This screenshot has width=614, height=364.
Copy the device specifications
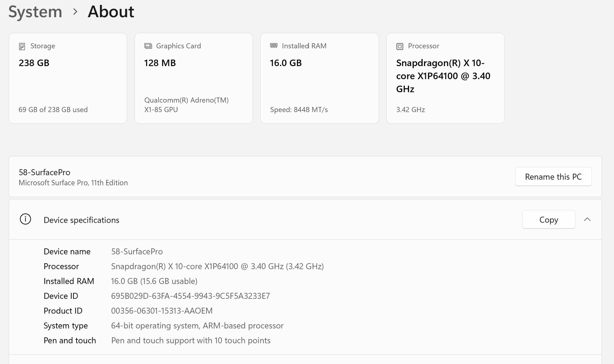pyautogui.click(x=548, y=219)
